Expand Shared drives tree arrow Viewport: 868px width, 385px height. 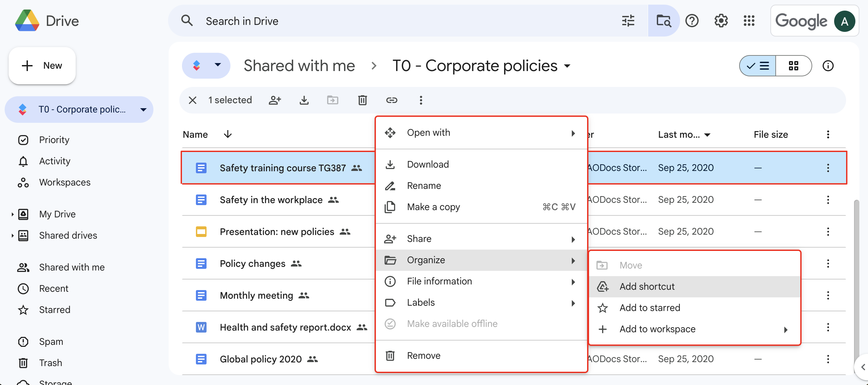pyautogui.click(x=13, y=235)
